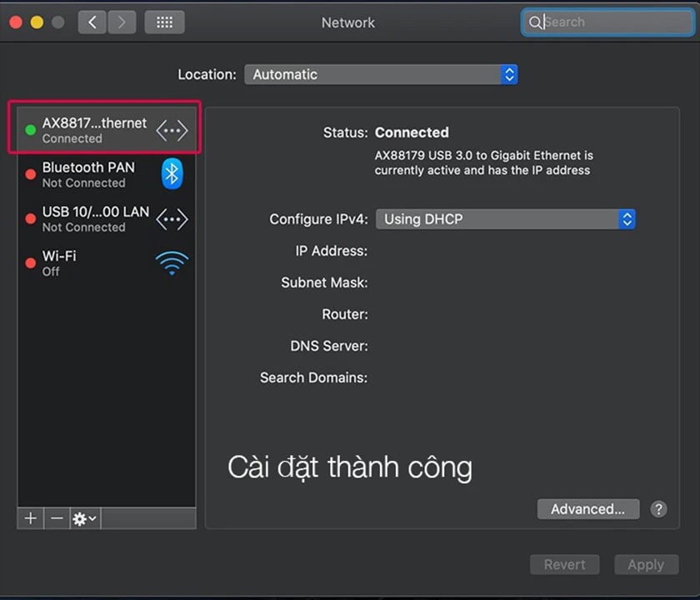700x600 pixels.
Task: Click the Wi-Fi signal icon
Action: (172, 263)
